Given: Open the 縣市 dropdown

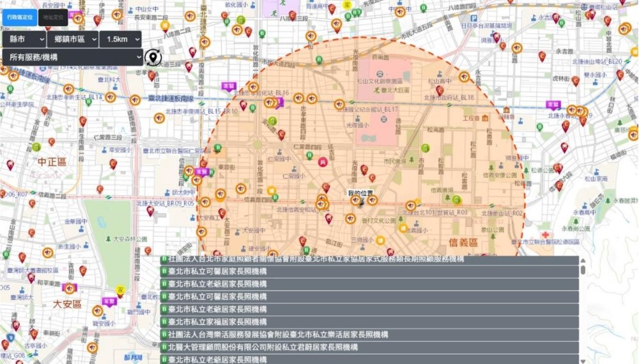Looking at the screenshot, I should [x=24, y=39].
